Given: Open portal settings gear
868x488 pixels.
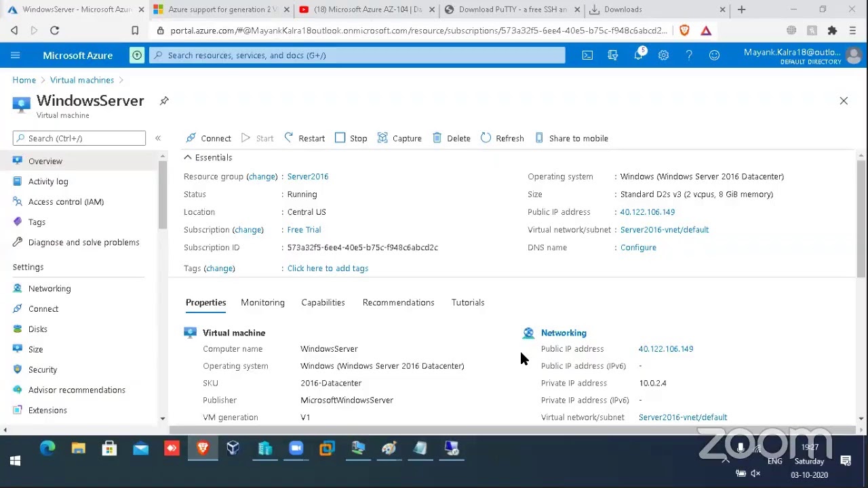Looking at the screenshot, I should [663, 55].
